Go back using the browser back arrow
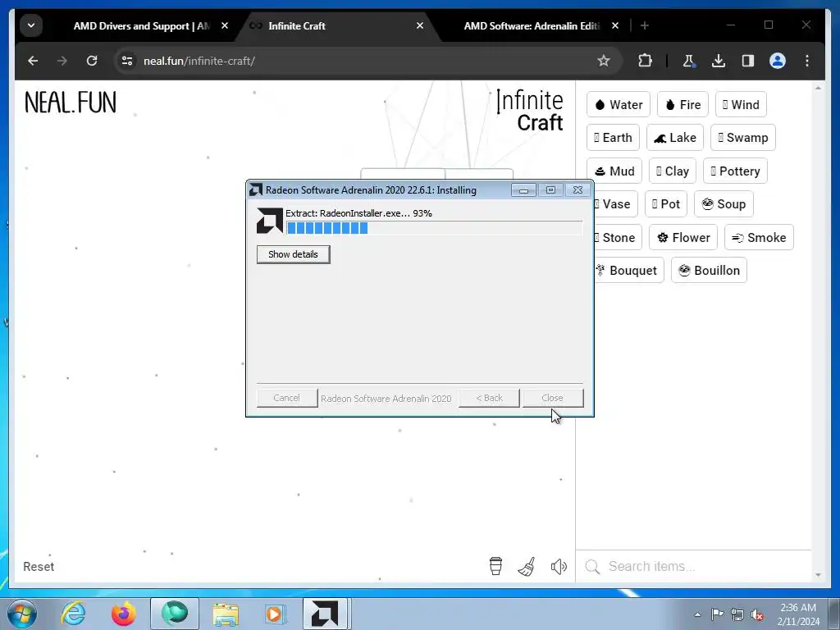The height and width of the screenshot is (630, 840). point(33,61)
